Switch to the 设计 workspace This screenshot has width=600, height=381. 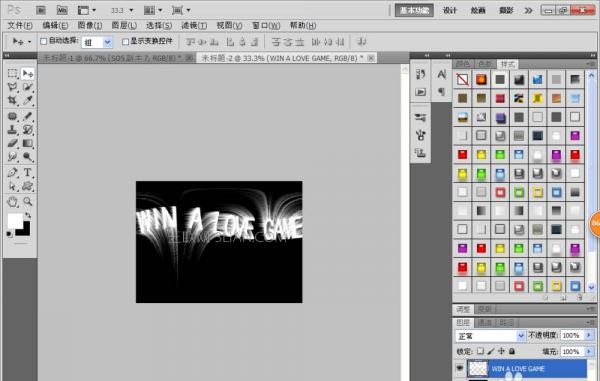click(x=450, y=10)
